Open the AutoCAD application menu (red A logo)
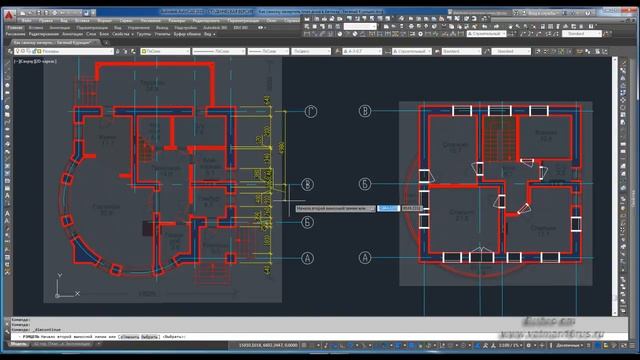This screenshot has width=640, height=360. coord(9,15)
